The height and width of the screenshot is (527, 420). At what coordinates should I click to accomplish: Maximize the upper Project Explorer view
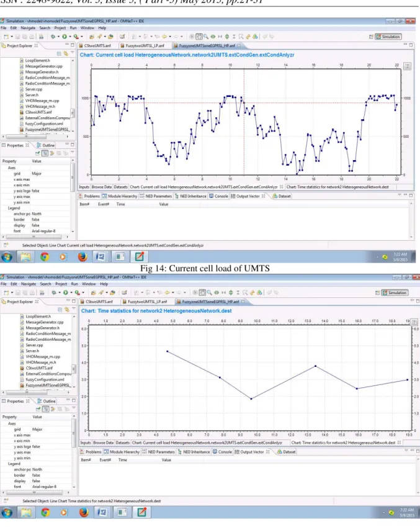tap(72, 45)
